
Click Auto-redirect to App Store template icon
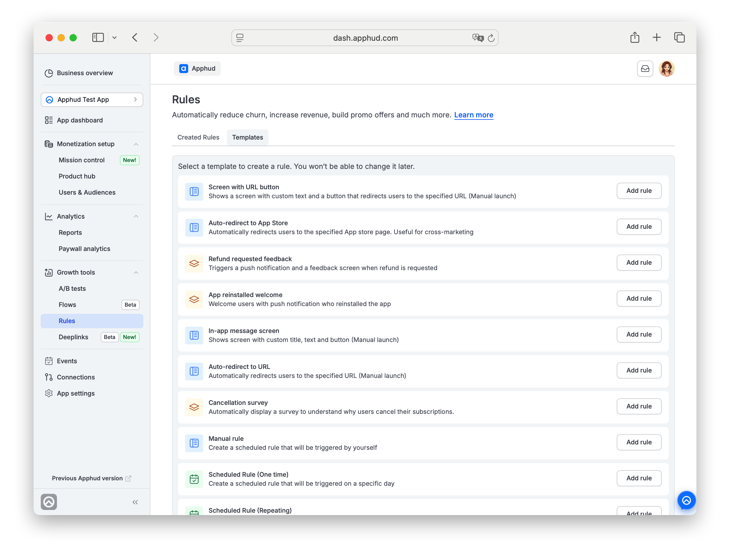point(194,228)
